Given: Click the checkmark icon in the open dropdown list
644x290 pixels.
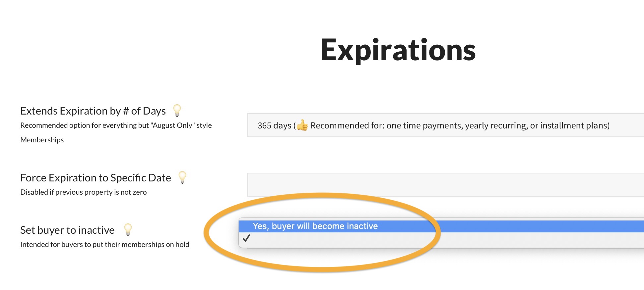Looking at the screenshot, I should click(x=246, y=238).
